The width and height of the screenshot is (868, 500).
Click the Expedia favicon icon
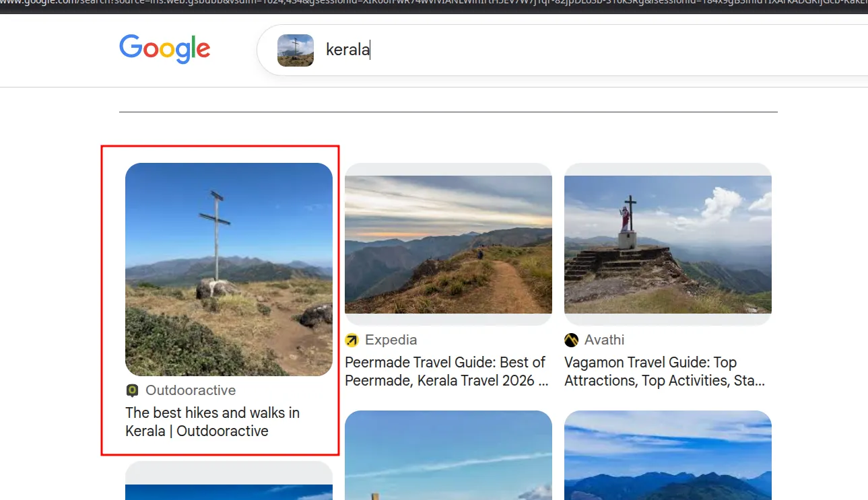click(352, 340)
